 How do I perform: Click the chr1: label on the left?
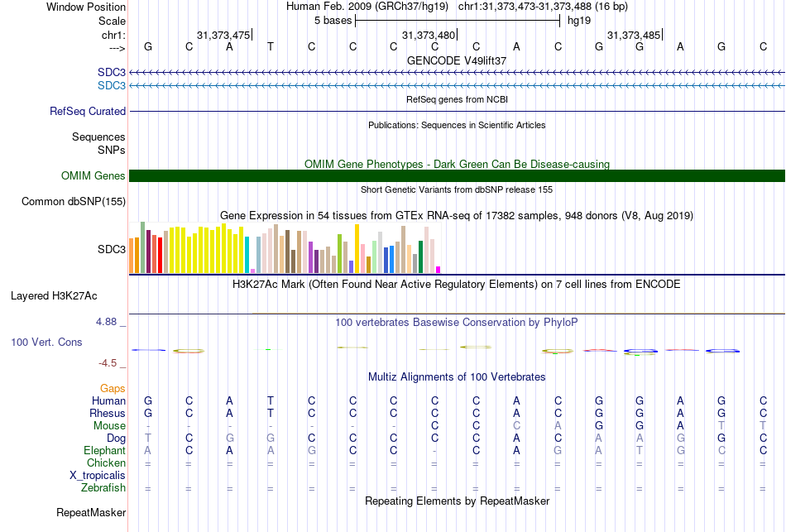(x=113, y=35)
